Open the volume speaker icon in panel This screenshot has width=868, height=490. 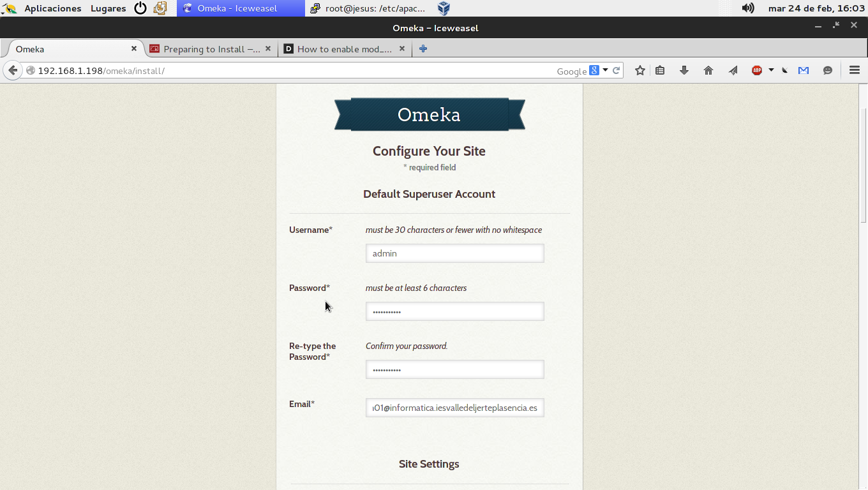748,8
